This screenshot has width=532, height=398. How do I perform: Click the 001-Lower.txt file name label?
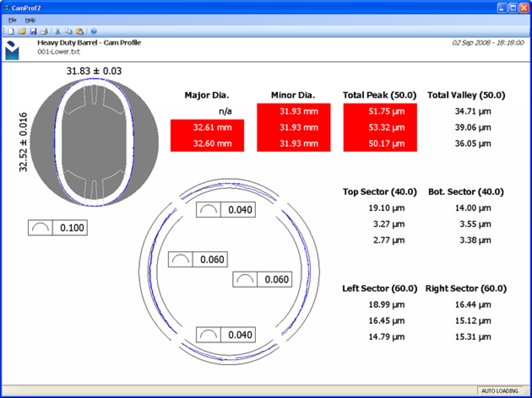coord(58,52)
